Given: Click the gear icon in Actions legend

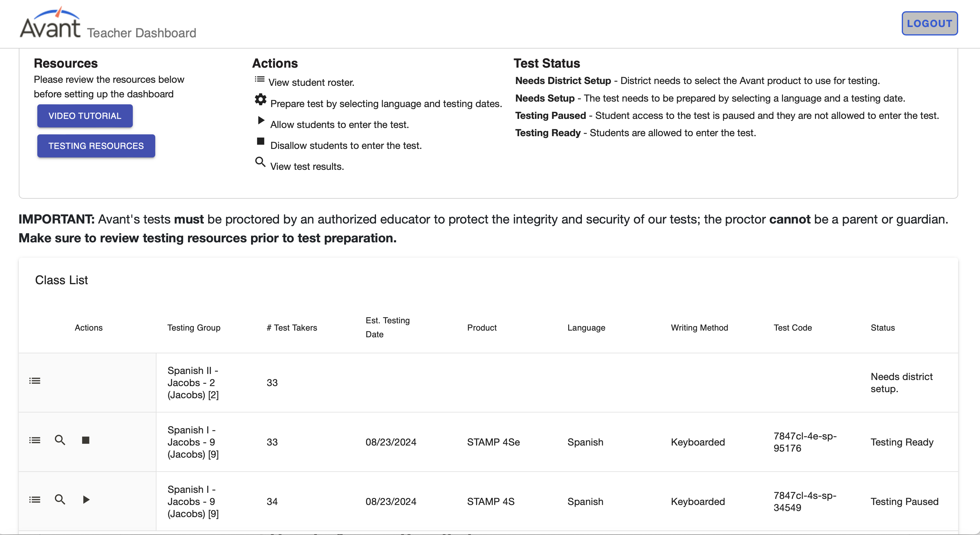Looking at the screenshot, I should (x=260, y=99).
